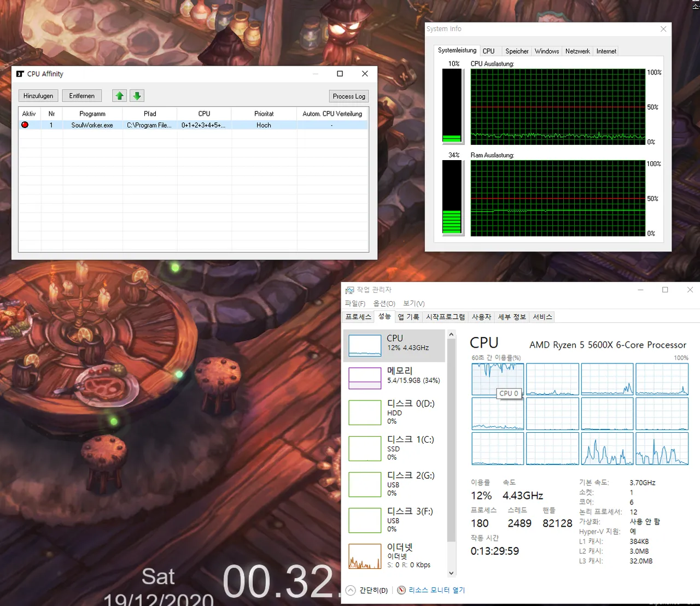Switch to the Speicher tab
This screenshot has height=606, width=700.
(517, 51)
